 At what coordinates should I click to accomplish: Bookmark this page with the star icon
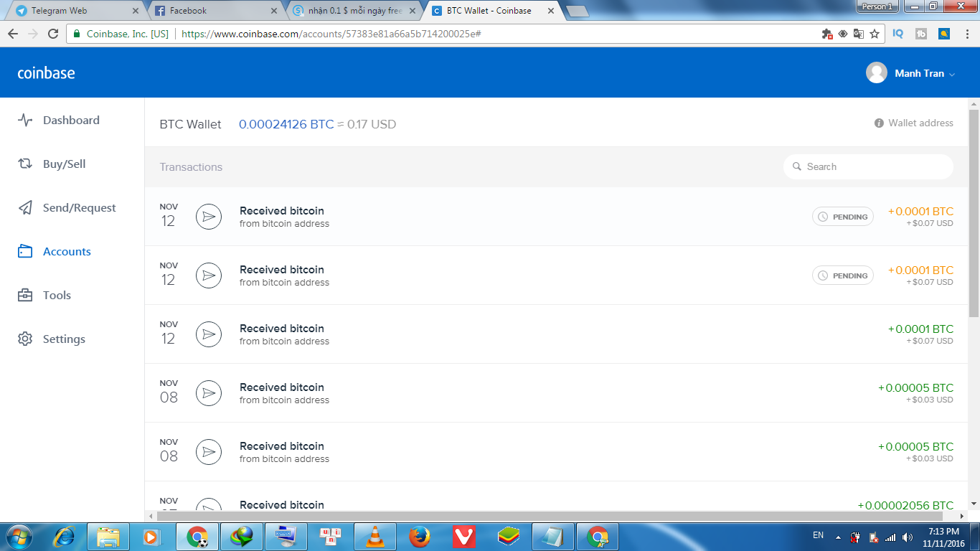click(875, 34)
